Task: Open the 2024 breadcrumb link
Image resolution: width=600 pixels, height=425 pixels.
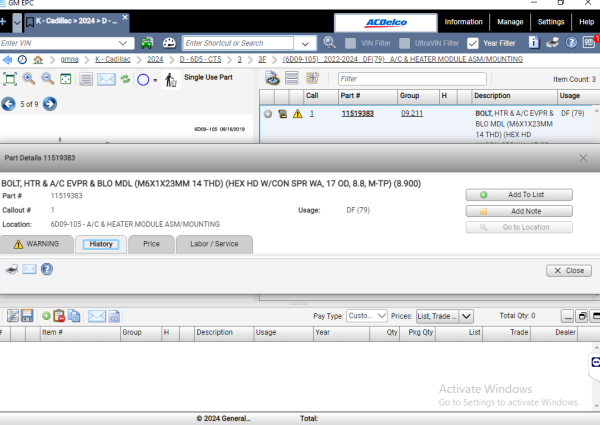Action: (155, 60)
